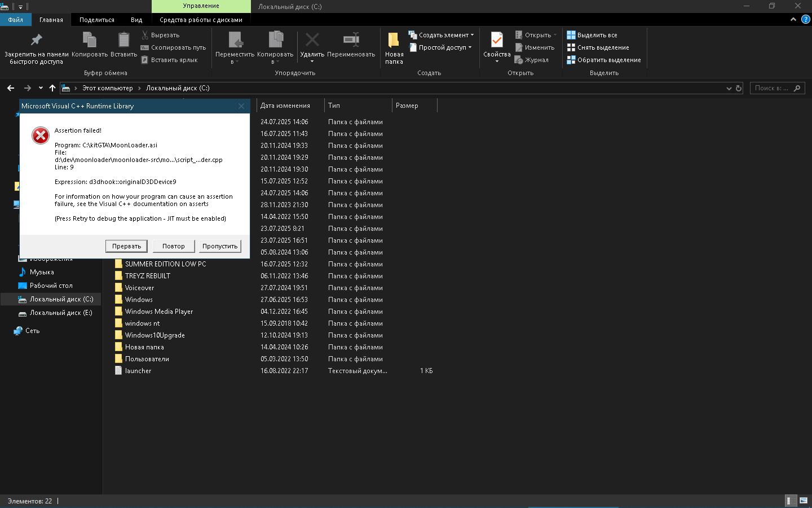Select the Пользователи folder
This screenshot has width=812, height=508.
click(x=147, y=359)
